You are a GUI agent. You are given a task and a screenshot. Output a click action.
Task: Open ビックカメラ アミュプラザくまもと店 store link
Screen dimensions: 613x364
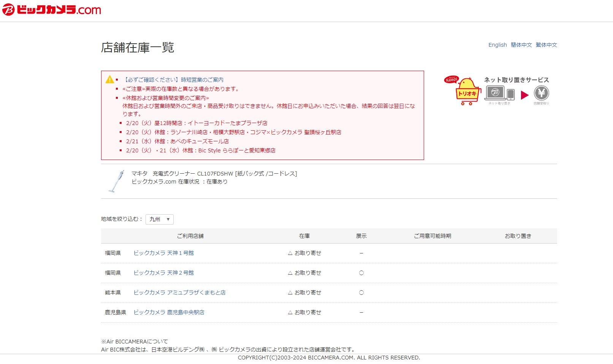click(x=179, y=293)
